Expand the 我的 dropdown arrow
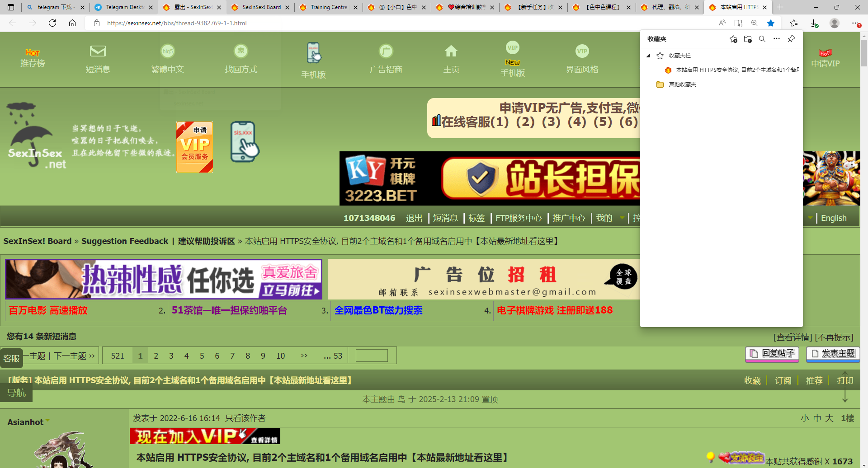 coord(622,218)
